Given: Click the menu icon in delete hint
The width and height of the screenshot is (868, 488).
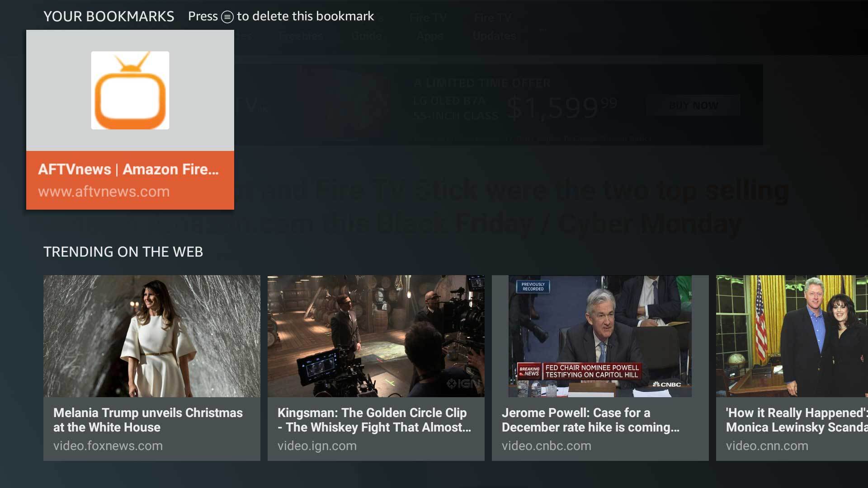Looking at the screenshot, I should 227,17.
